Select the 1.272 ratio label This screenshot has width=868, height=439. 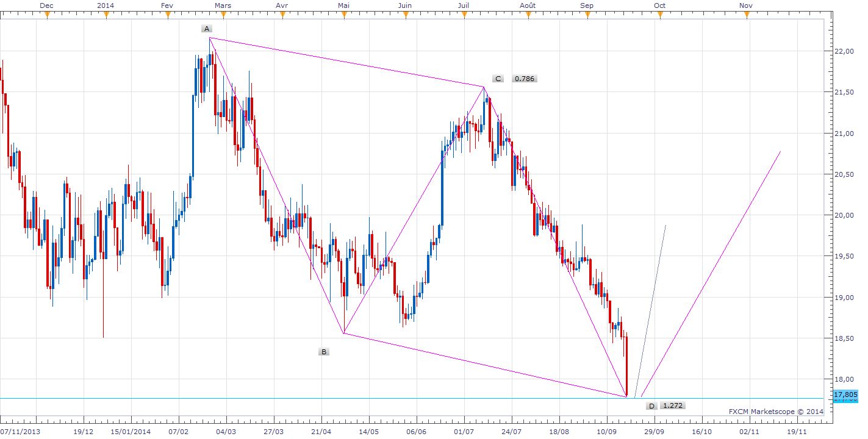coord(673,406)
